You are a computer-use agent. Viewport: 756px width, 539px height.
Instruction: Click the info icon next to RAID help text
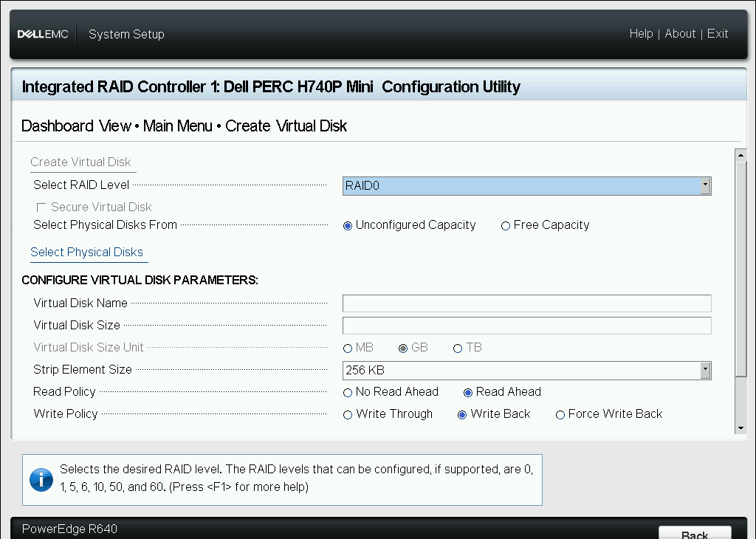click(x=41, y=480)
